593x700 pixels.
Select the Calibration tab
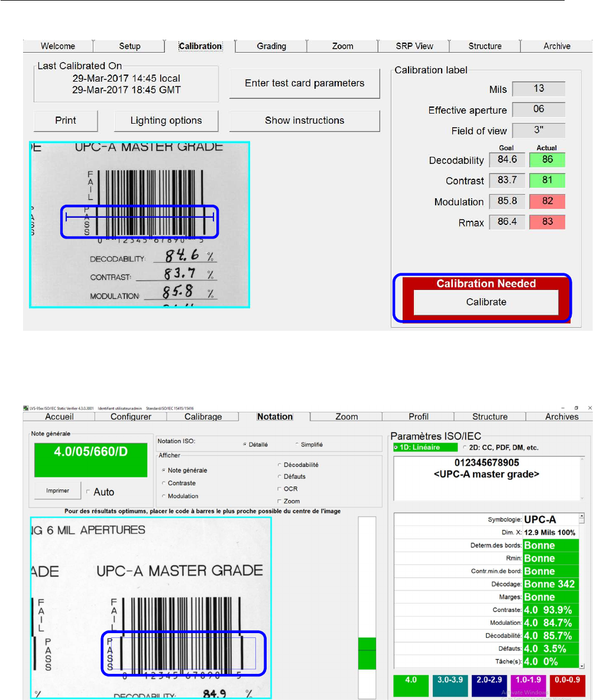coord(200,46)
